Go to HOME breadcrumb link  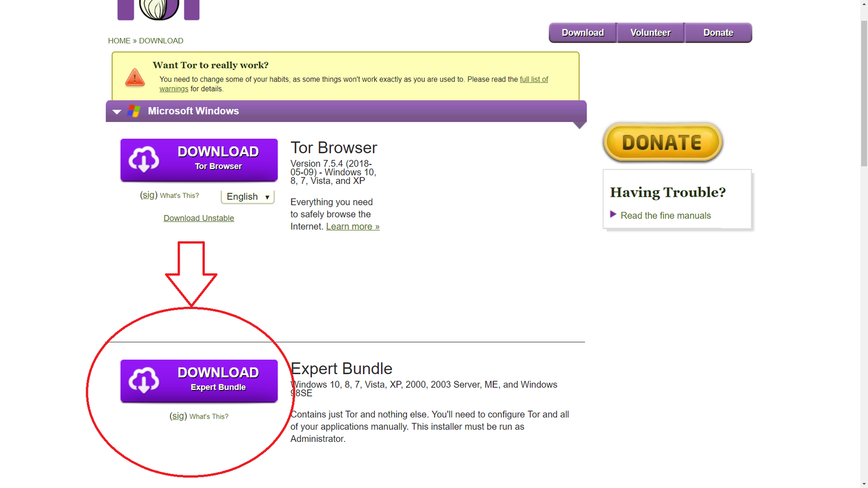(x=119, y=41)
